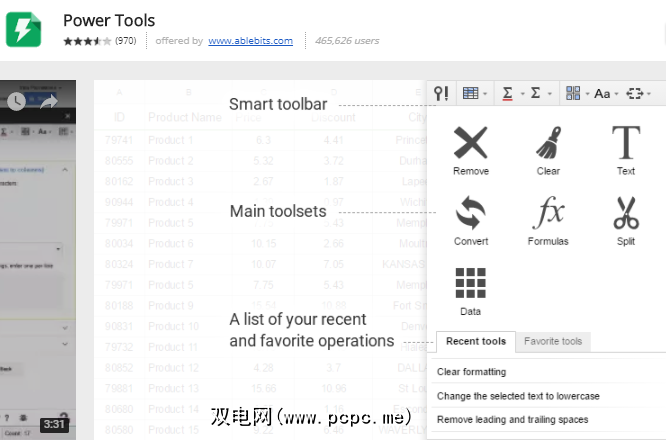This screenshot has width=666, height=440.
Task: Open the Text toolset
Action: [x=626, y=151]
